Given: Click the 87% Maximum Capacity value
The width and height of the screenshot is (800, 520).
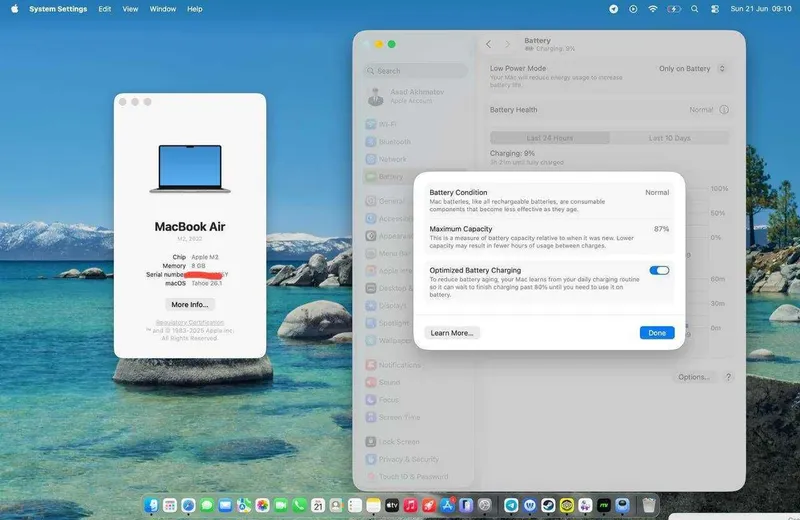Looking at the screenshot, I should 661,229.
